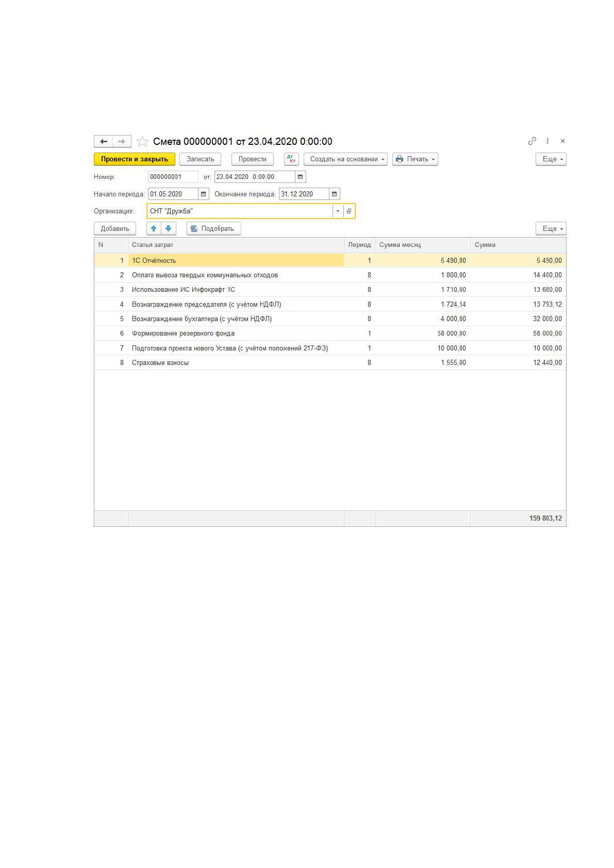Select Подготовка проекта нового Устава row
The height and width of the screenshot is (868, 614).
[330, 348]
